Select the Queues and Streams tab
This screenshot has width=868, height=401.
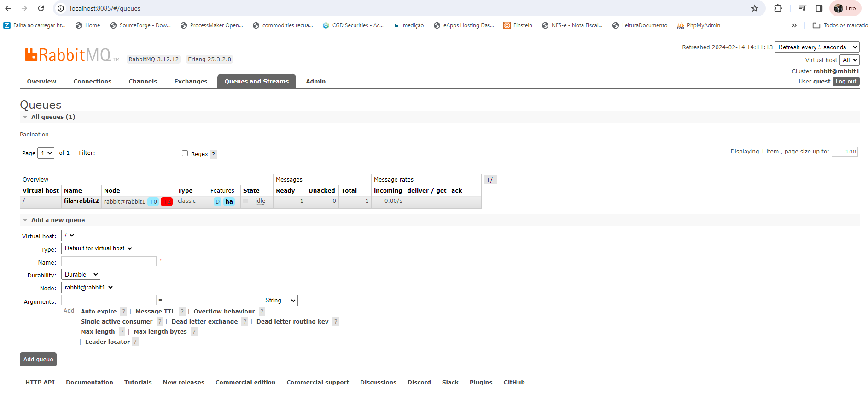[256, 82]
